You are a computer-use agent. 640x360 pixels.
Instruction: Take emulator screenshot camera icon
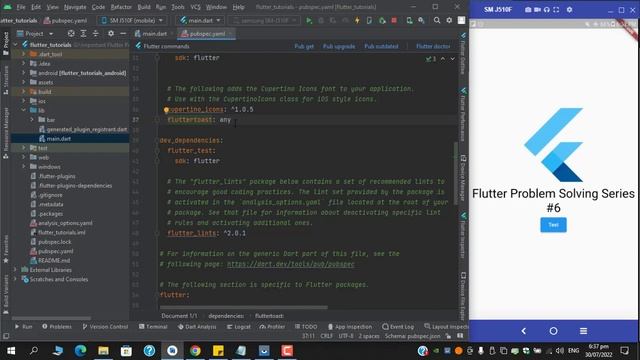pos(528,9)
